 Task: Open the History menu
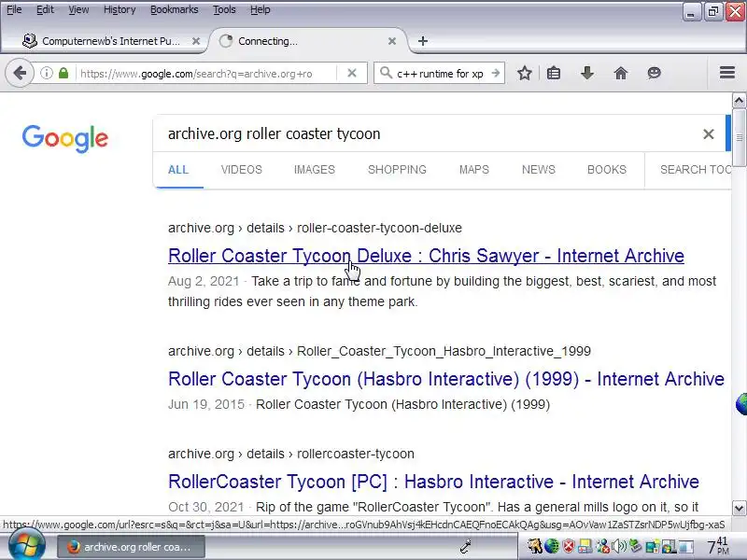point(120,9)
